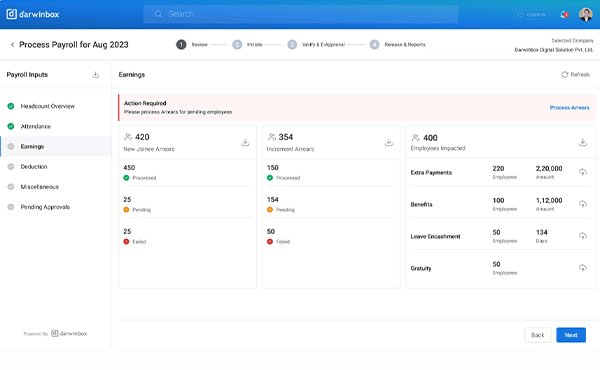Open the notifications bell icon
600x370 pixels.
tap(564, 15)
